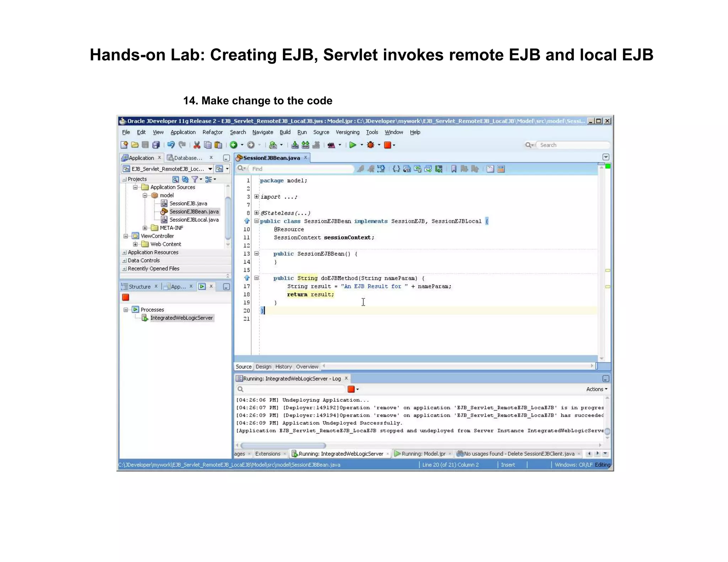
Task: Click the Cut scissors icon
Action: 197,145
